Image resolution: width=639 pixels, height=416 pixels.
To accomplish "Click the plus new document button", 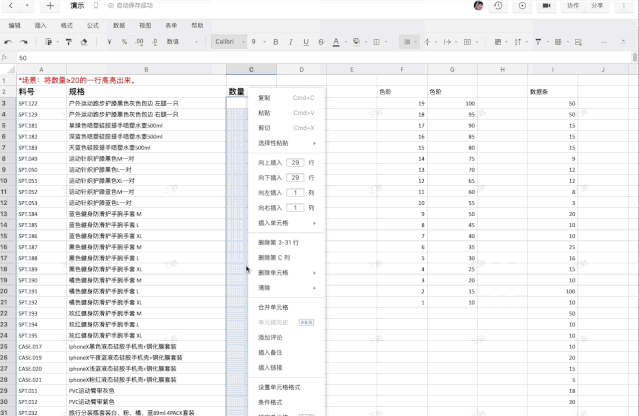I will pyautogui.click(x=50, y=6).
